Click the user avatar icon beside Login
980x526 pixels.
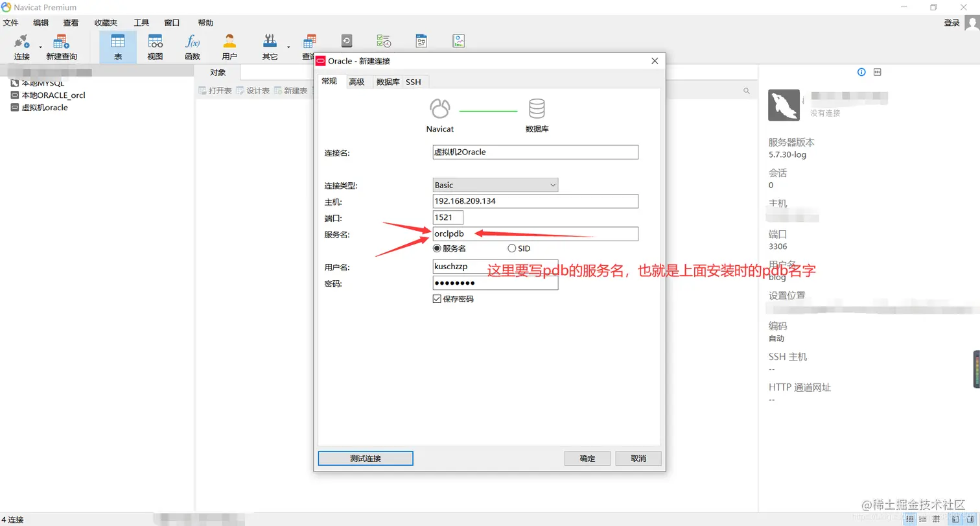coord(972,23)
